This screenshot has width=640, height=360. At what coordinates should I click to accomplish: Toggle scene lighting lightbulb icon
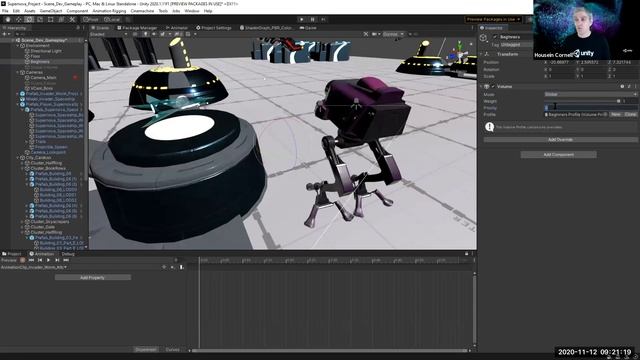[x=145, y=34]
